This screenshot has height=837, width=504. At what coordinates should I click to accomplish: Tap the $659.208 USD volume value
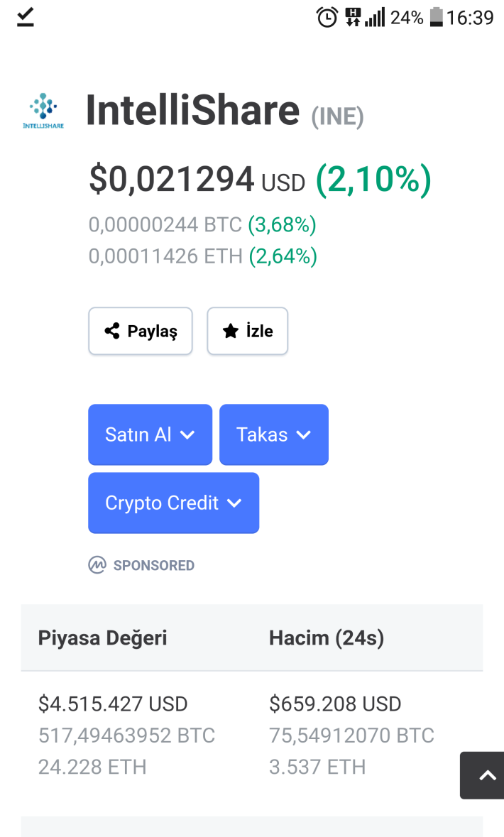pyautogui.click(x=335, y=704)
